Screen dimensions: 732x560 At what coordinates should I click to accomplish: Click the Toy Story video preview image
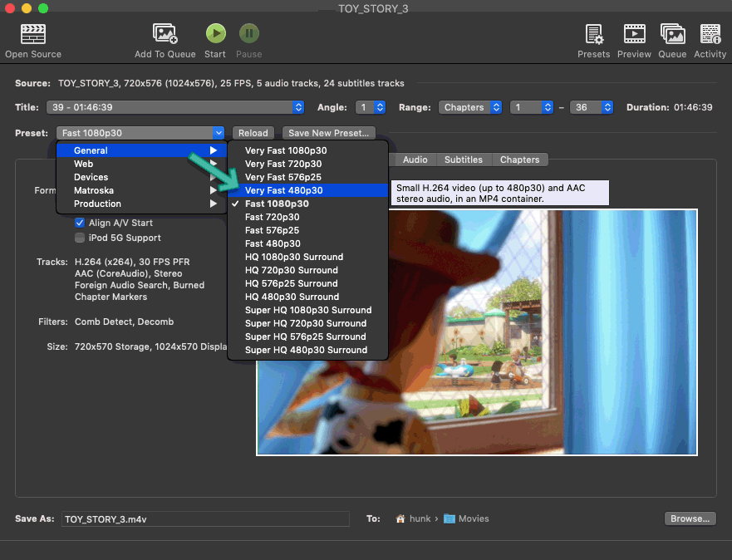pyautogui.click(x=477, y=332)
